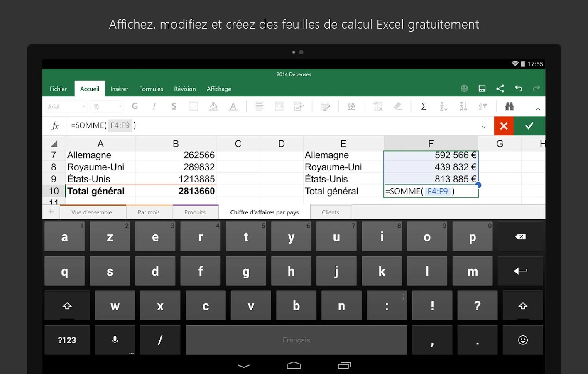This screenshot has height=374, width=588.
Task: Select column F header
Action: pyautogui.click(x=431, y=144)
